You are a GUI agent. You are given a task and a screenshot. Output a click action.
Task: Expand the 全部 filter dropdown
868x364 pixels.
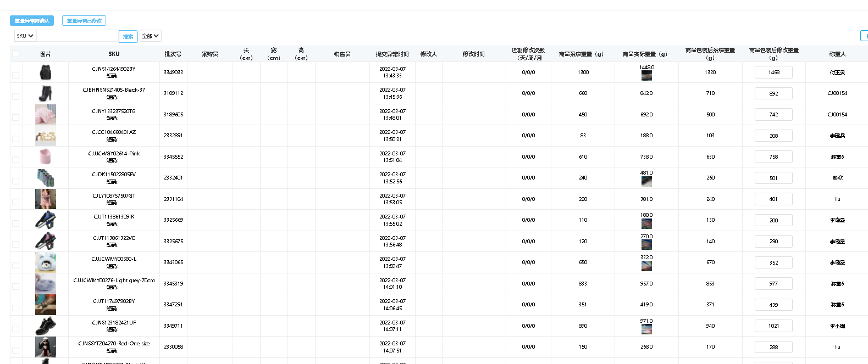pyautogui.click(x=150, y=36)
